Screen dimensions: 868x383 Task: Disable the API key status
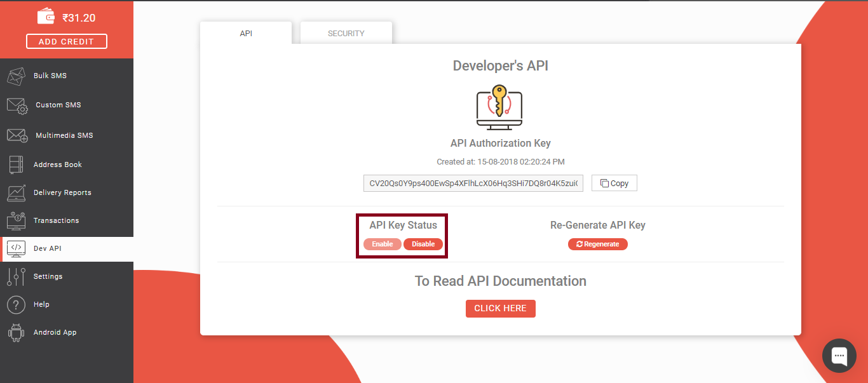tap(423, 244)
